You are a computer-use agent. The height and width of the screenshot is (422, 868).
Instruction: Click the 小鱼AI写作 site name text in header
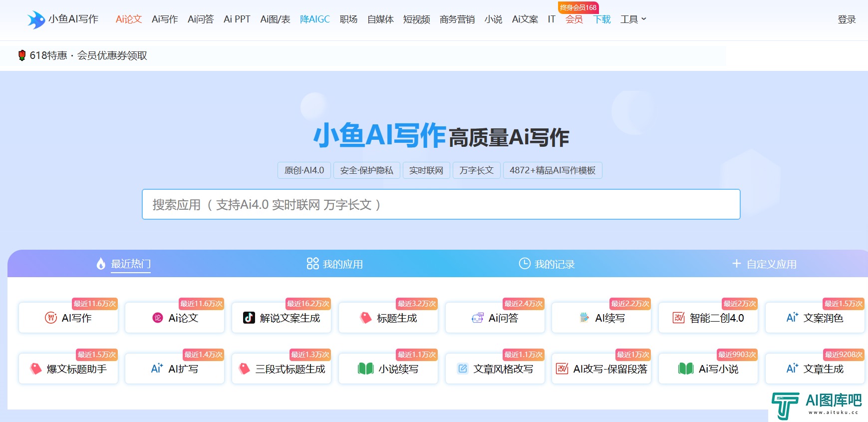point(73,19)
